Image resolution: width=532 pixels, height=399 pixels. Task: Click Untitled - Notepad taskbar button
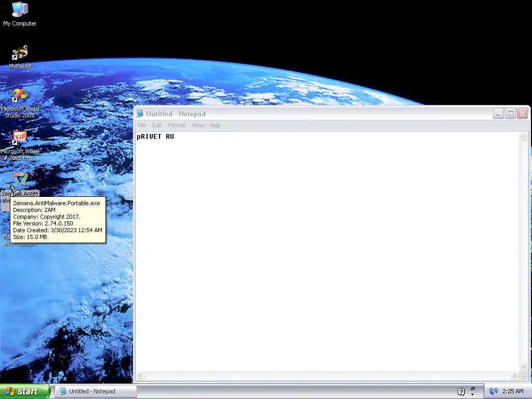(x=96, y=391)
